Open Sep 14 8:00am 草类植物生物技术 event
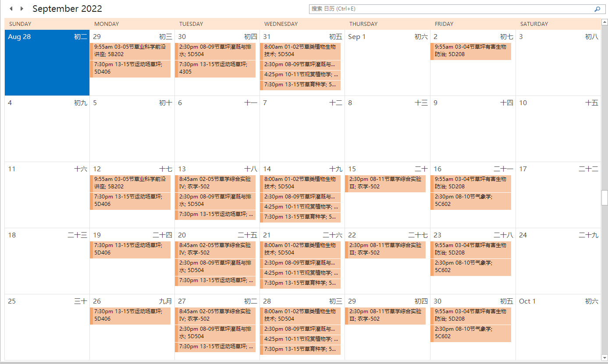The image size is (608, 364). [300, 183]
